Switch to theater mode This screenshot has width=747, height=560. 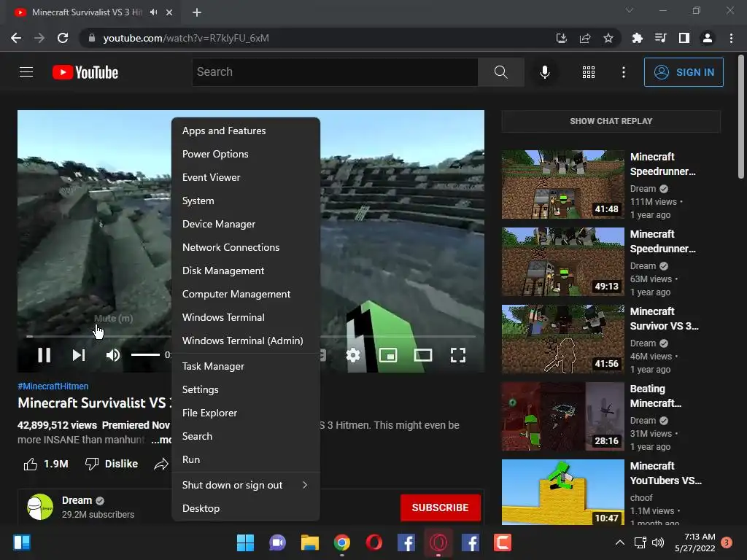click(423, 355)
